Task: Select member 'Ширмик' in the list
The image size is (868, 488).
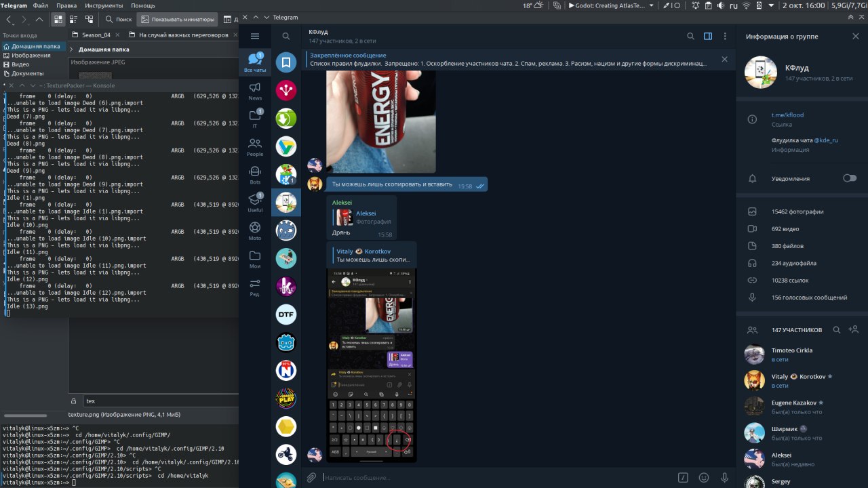Action: [802, 432]
